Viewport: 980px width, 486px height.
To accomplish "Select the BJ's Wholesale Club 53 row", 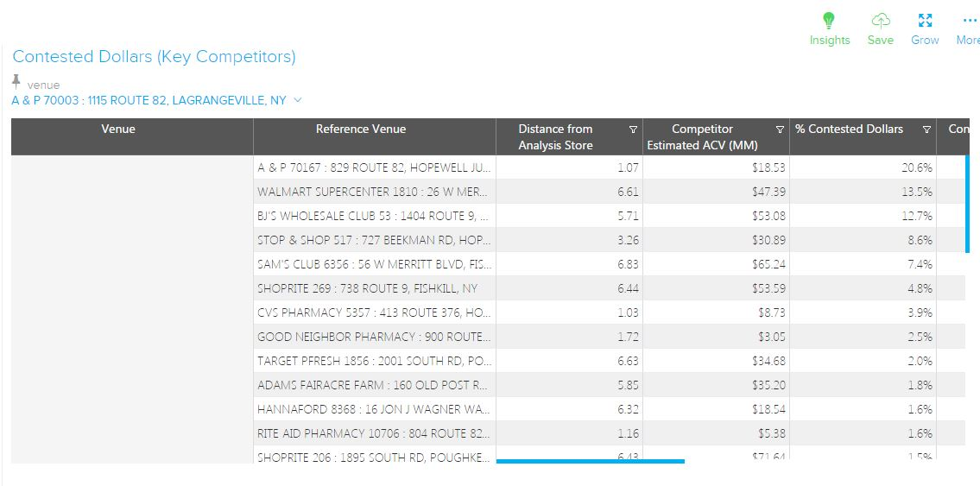I will (375, 216).
